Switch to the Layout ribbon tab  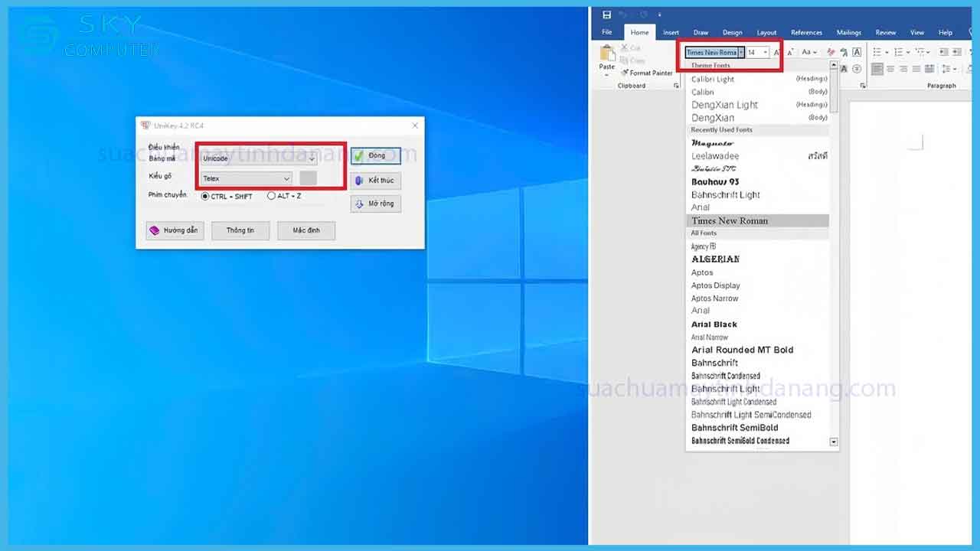pyautogui.click(x=766, y=32)
